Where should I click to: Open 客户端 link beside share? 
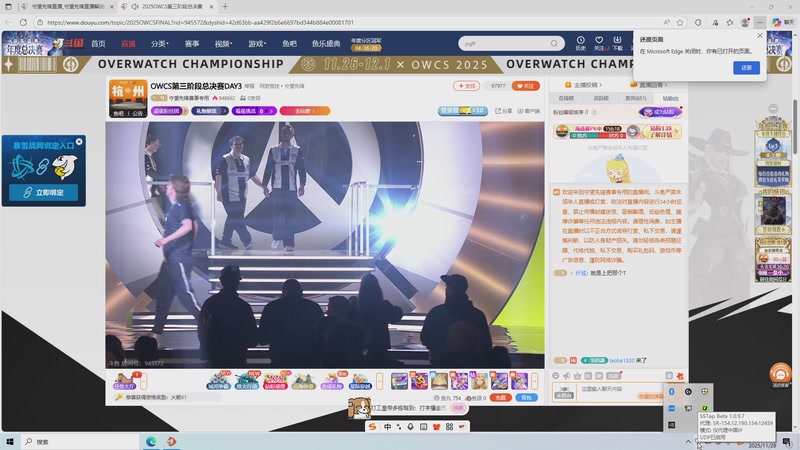coord(529,111)
